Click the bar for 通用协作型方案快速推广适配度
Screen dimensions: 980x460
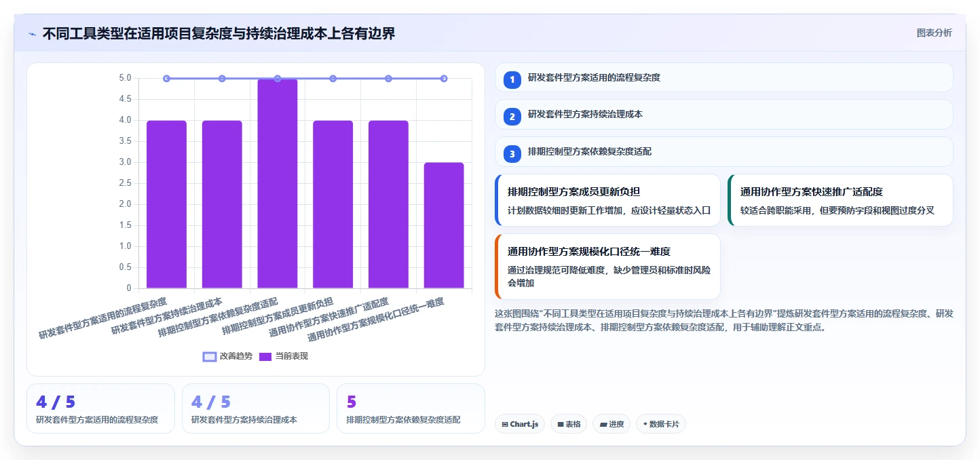click(x=388, y=204)
